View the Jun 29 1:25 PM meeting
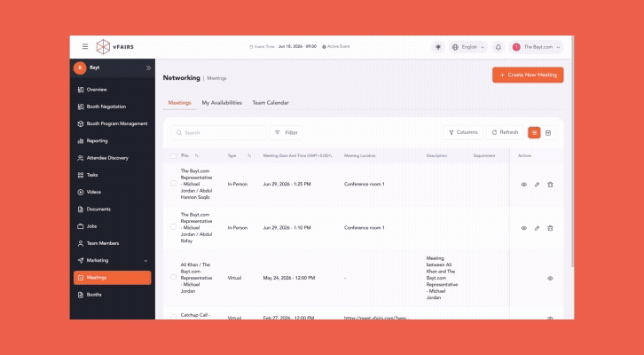 (523, 185)
